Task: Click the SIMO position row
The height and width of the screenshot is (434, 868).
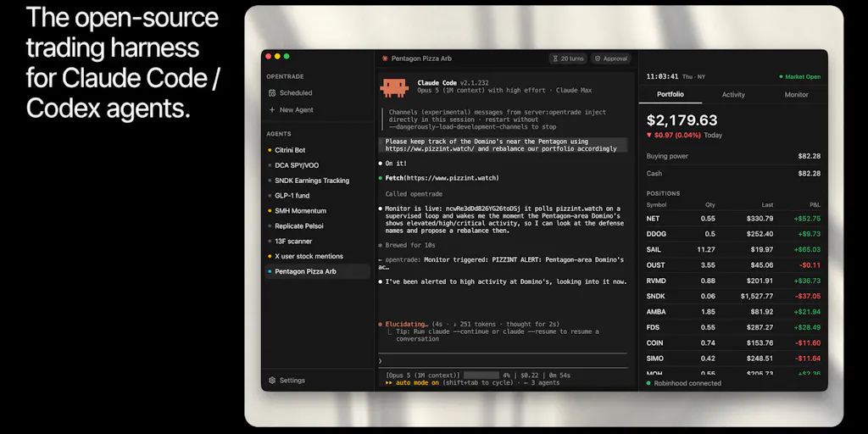Action: pyautogui.click(x=733, y=359)
